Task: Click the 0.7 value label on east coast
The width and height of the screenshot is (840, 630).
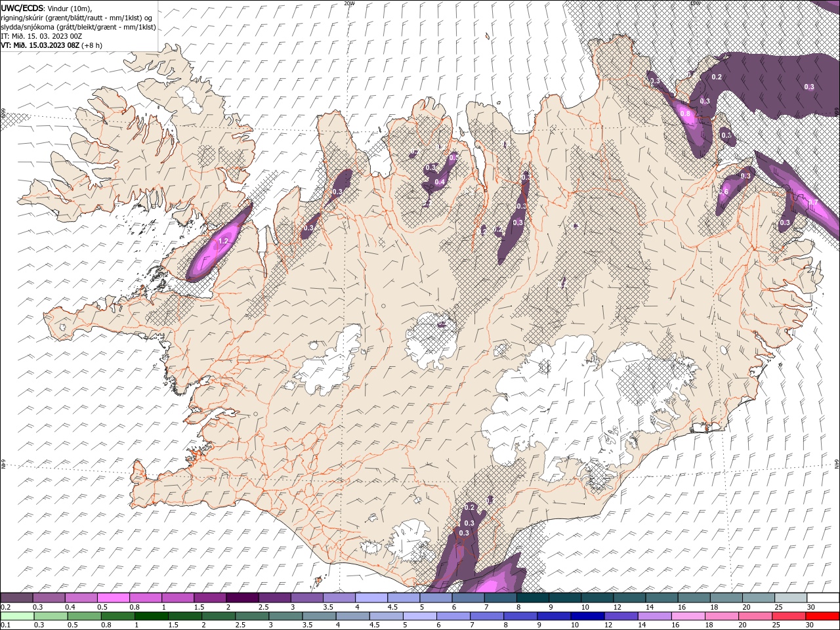Action: point(812,202)
